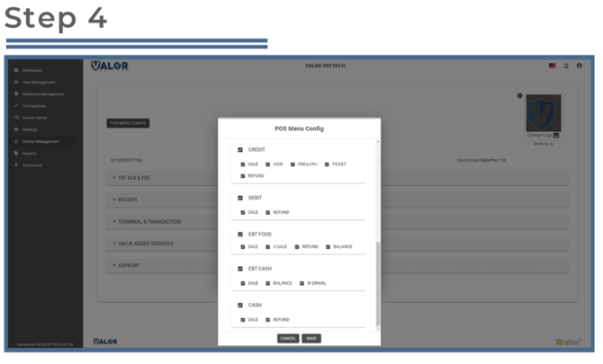Open Device Management sidebar icon
This screenshot has height=364, width=603.
pos(16,142)
